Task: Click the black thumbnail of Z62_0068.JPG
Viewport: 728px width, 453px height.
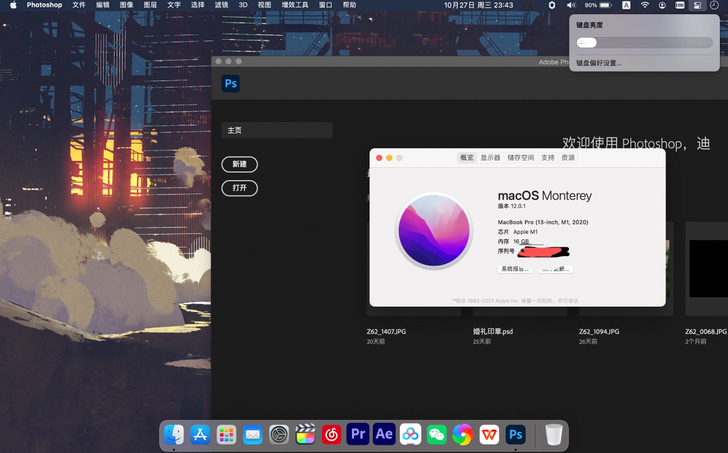Action: pos(708,268)
